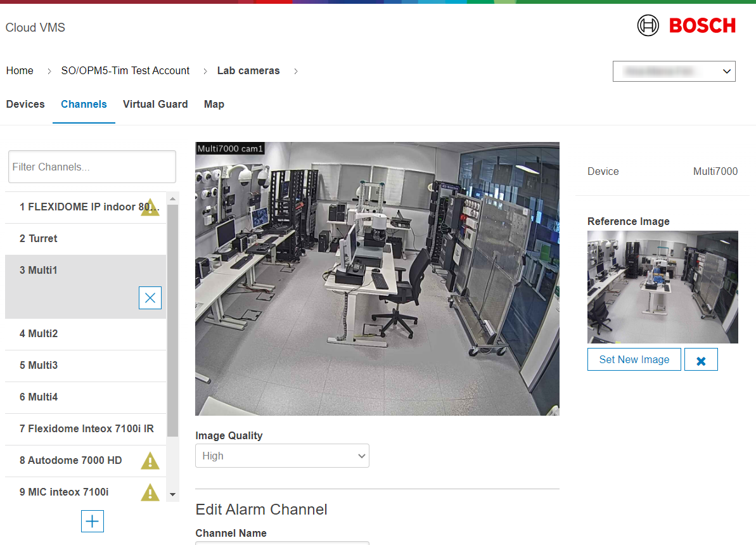
Task: Click the Bosch logo
Action: tap(686, 25)
